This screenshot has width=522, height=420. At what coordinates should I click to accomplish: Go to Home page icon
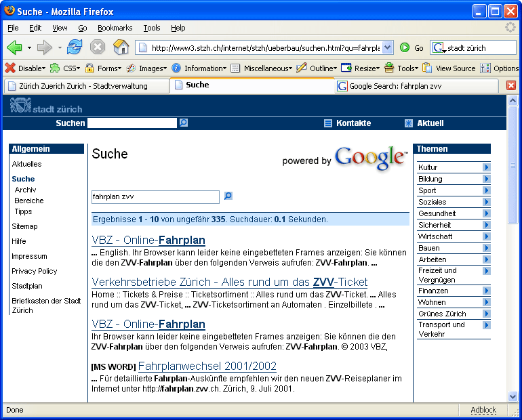[121, 47]
